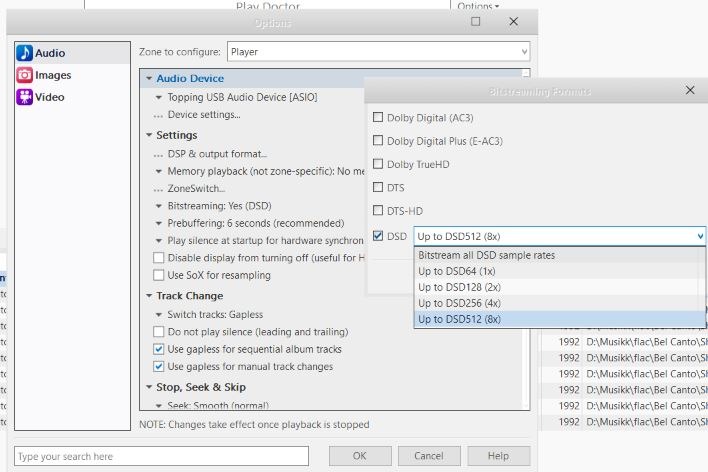Open DSP & output format settings
The width and height of the screenshot is (708, 472).
tap(217, 154)
